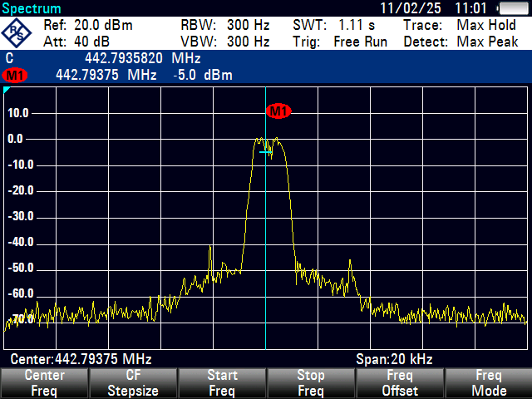Click the 10.0 y-axis level label

click(x=18, y=113)
